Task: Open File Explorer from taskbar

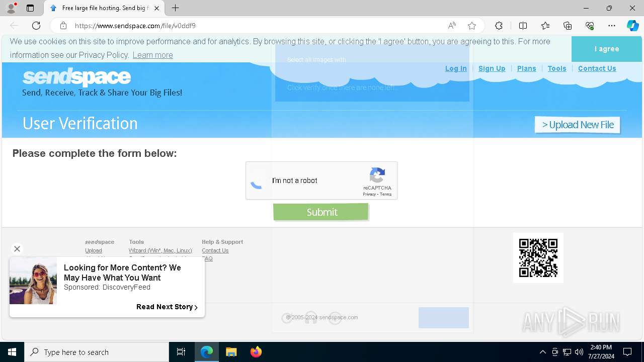Action: point(231,352)
